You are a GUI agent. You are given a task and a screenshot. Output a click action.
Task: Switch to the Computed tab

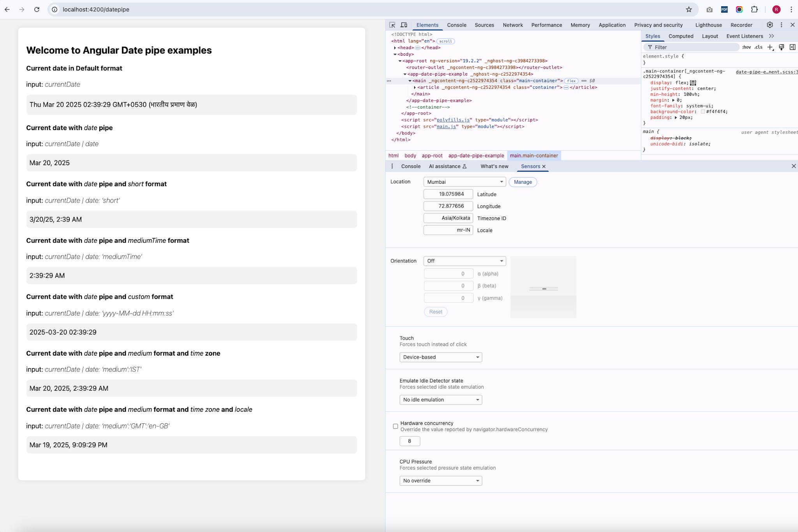pyautogui.click(x=681, y=36)
